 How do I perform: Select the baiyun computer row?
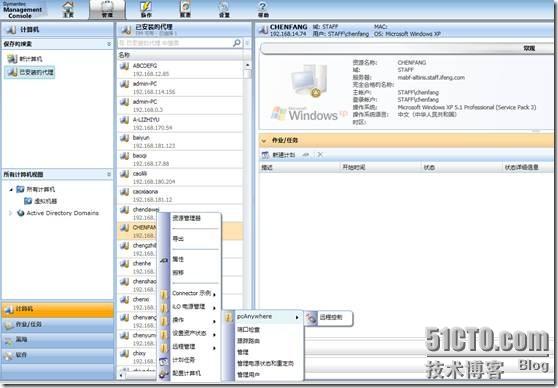pos(180,141)
